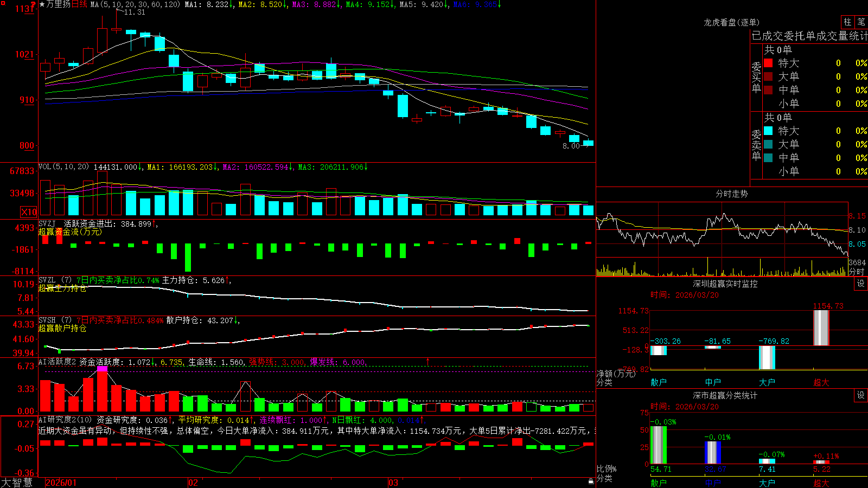This screenshot has width=868, height=488.
Task: Click the dark red 中单 buy-order swatch
Action: click(768, 90)
